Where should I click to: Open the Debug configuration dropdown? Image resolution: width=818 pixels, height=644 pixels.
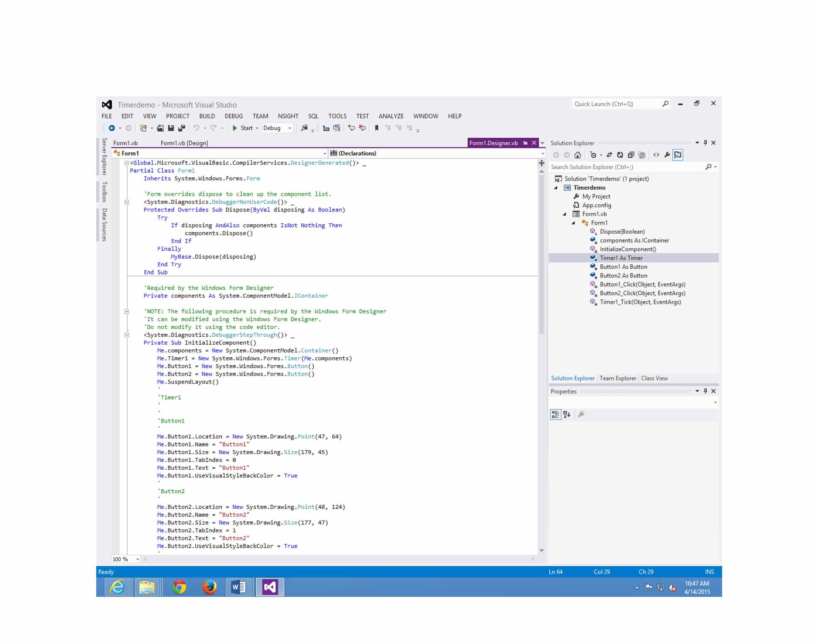pos(289,128)
